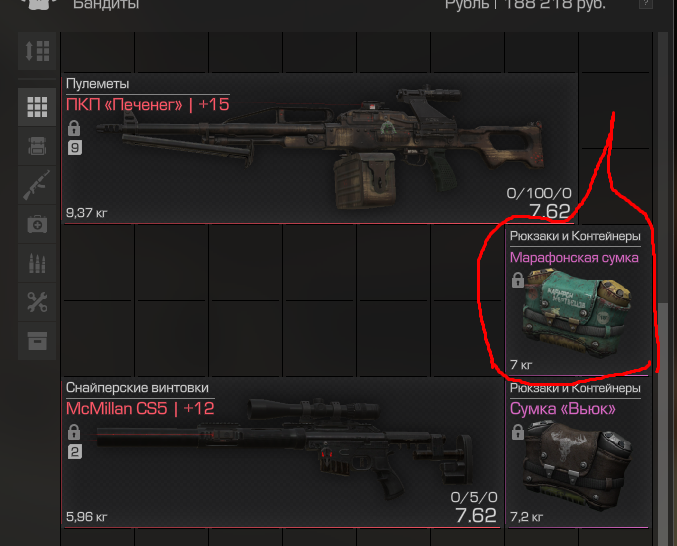Click the hotkey slot 9 badge on Печенег

coord(75,148)
